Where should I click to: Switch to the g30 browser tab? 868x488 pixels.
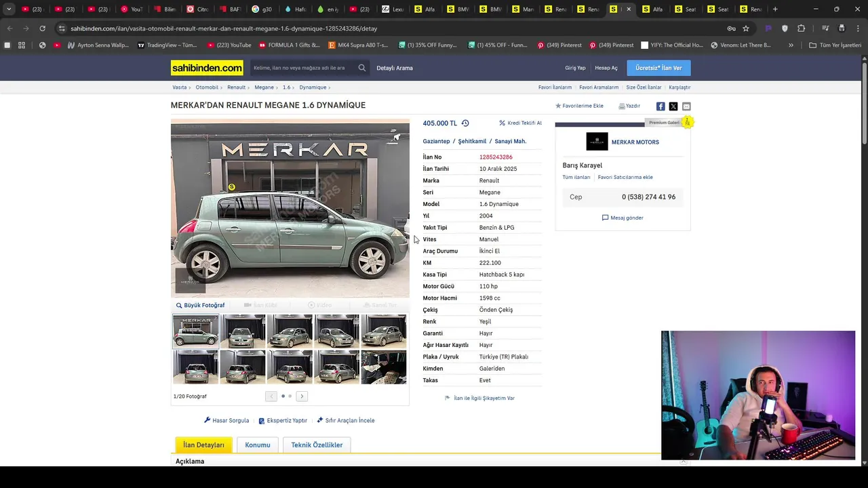coord(262,9)
